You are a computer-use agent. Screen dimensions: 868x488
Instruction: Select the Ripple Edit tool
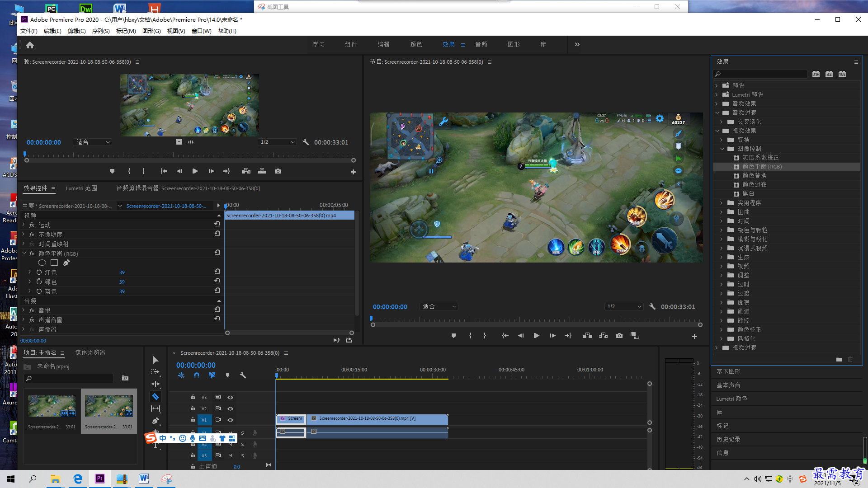click(x=156, y=384)
